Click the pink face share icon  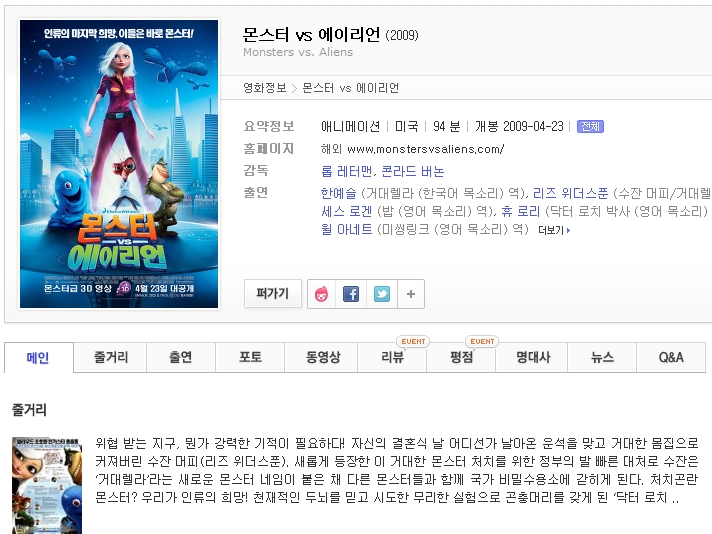[321, 294]
